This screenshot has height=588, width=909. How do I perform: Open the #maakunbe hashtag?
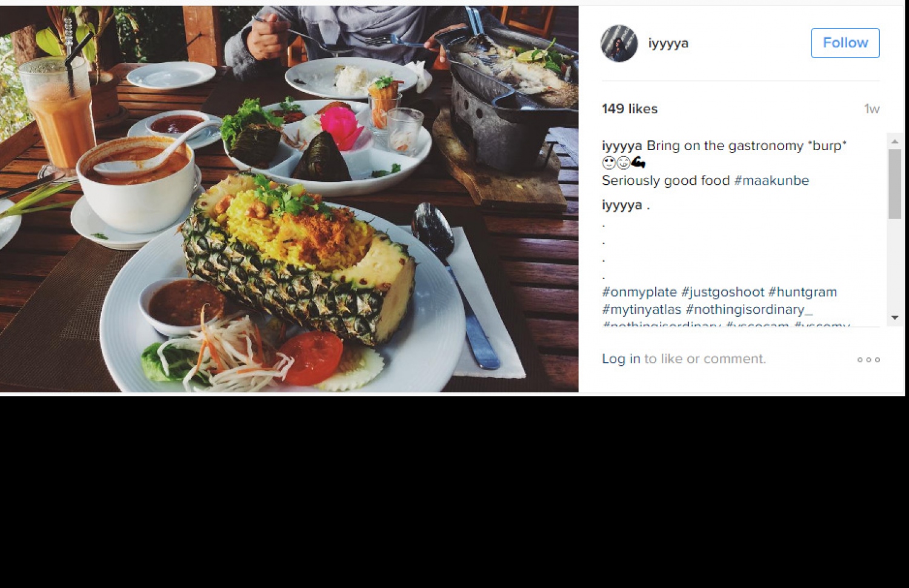[x=771, y=180]
